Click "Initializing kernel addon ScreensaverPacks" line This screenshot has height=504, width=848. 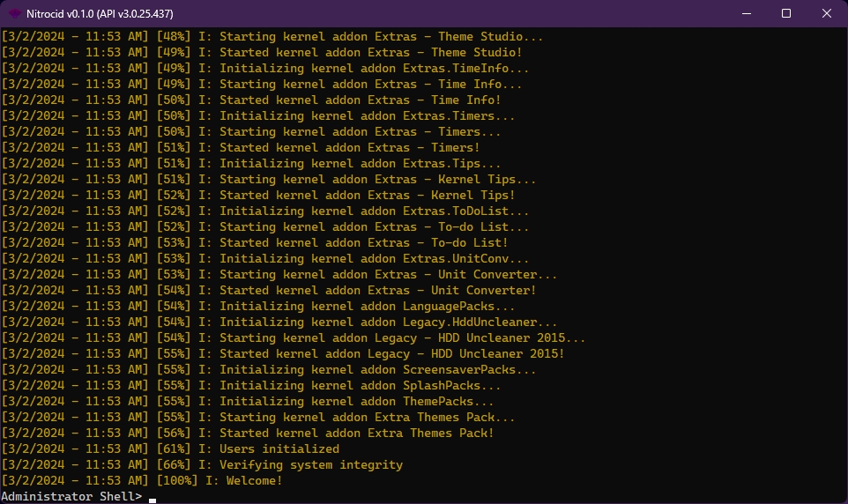point(378,369)
